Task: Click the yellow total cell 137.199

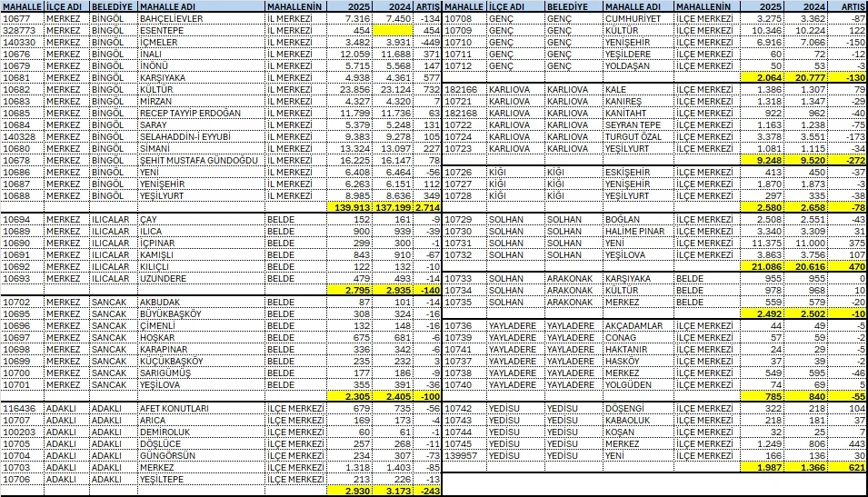Action: point(393,208)
